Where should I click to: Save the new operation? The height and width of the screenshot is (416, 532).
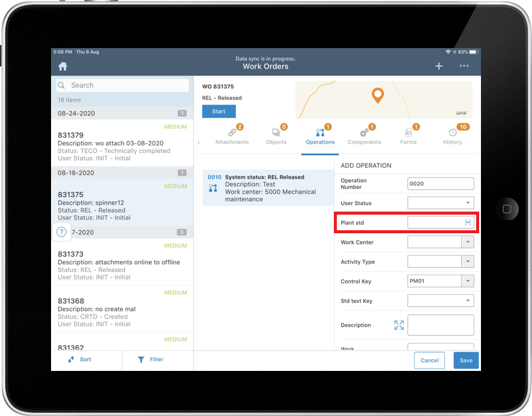click(466, 360)
